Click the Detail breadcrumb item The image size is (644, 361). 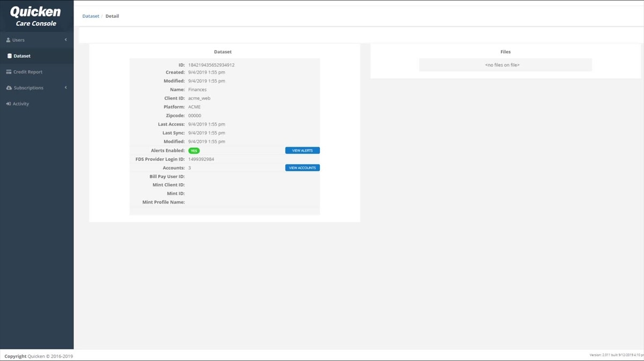[x=112, y=16]
